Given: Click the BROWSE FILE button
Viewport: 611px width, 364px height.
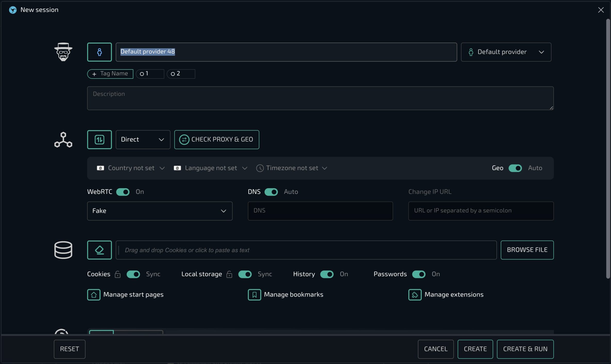Looking at the screenshot, I should (x=527, y=250).
